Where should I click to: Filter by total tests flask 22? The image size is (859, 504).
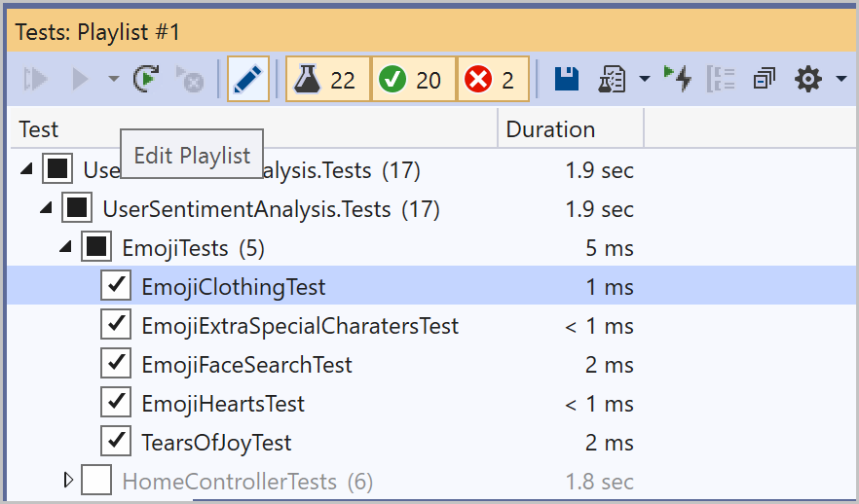pos(327,79)
